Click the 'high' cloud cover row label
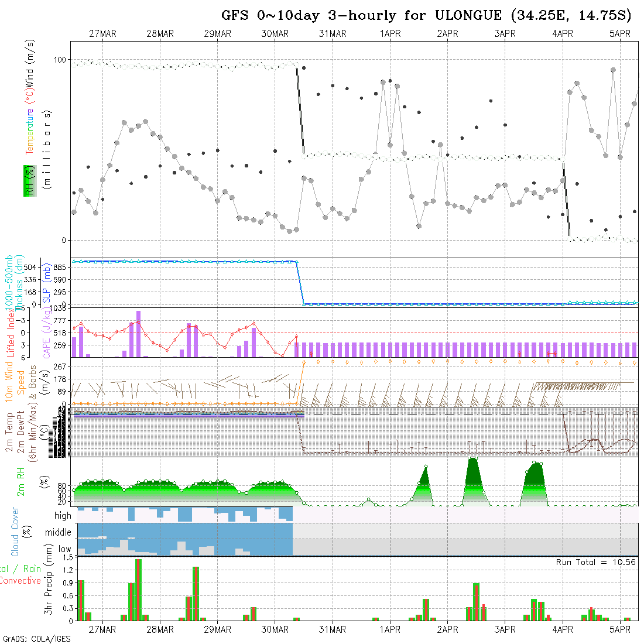Screen dimensions: 644x644 pyautogui.click(x=63, y=516)
